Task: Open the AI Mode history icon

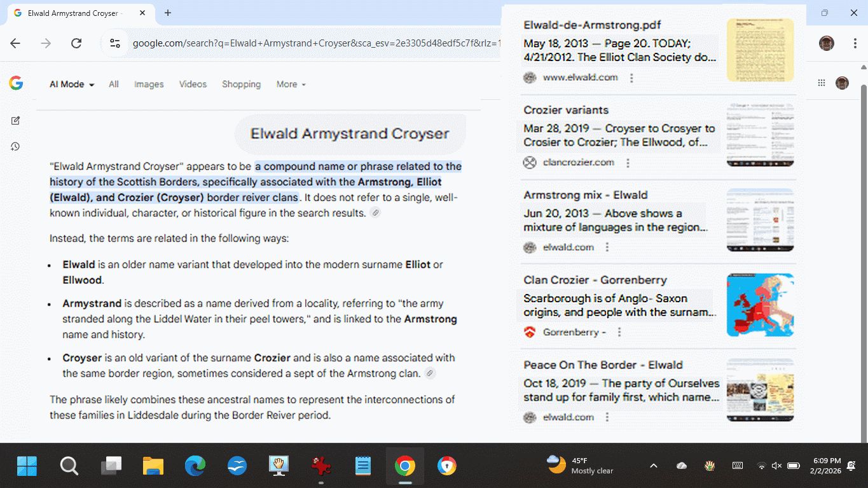Action: tap(15, 147)
